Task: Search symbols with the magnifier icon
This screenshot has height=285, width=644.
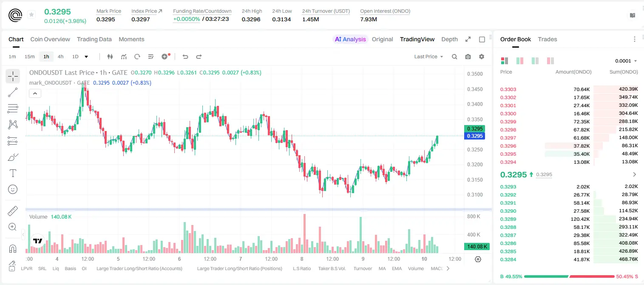Action: (454, 57)
